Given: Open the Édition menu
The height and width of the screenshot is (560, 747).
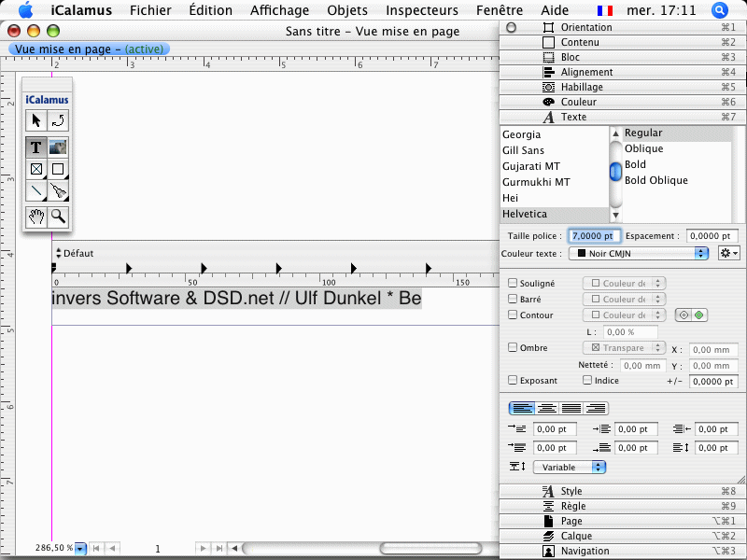Looking at the screenshot, I should click(x=211, y=10).
